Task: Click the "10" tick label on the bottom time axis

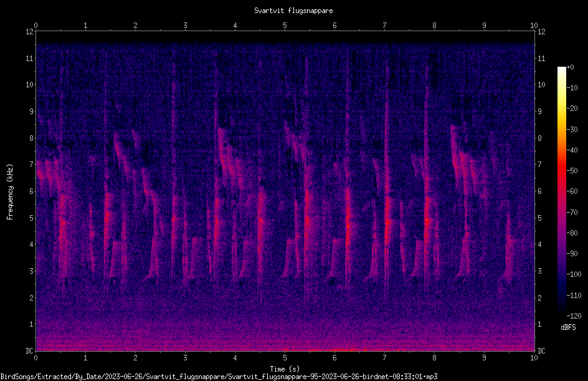Action: [x=534, y=358]
